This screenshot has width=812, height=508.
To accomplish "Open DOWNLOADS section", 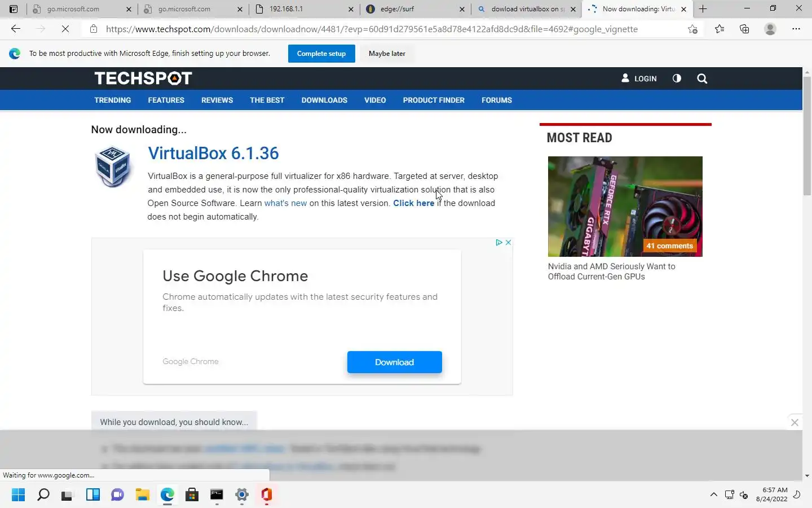I will point(324,100).
